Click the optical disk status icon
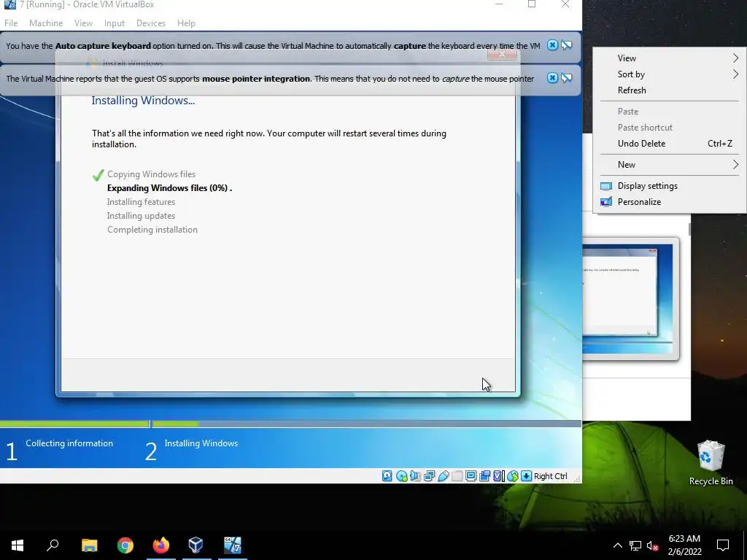The height and width of the screenshot is (560, 747). 402,475
